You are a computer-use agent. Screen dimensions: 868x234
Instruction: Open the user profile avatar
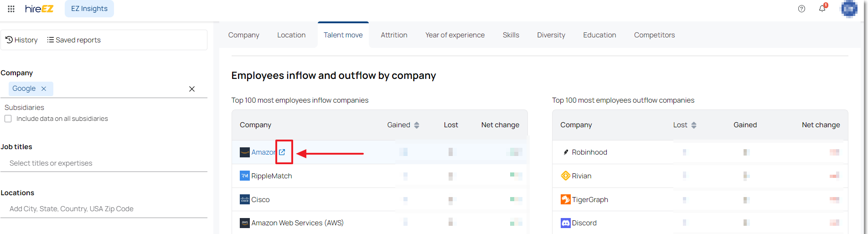(849, 9)
